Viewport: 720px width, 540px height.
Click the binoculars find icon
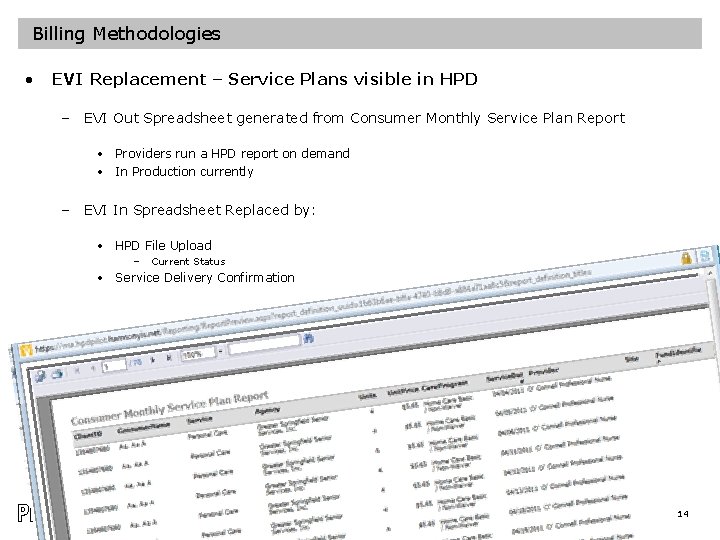tap(309, 339)
